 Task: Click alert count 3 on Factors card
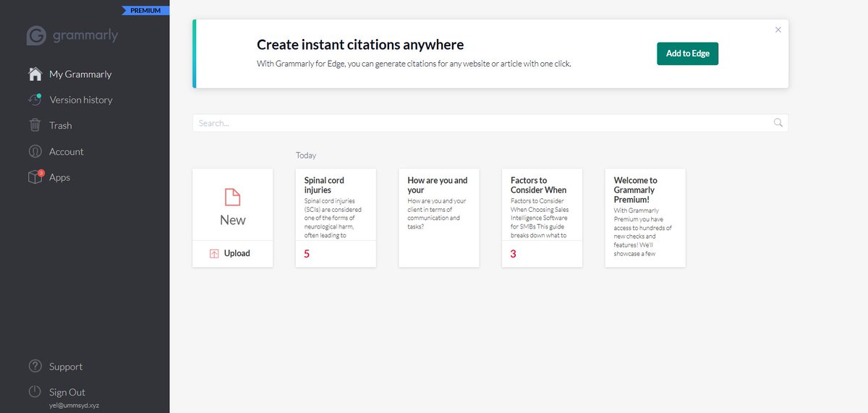click(514, 254)
